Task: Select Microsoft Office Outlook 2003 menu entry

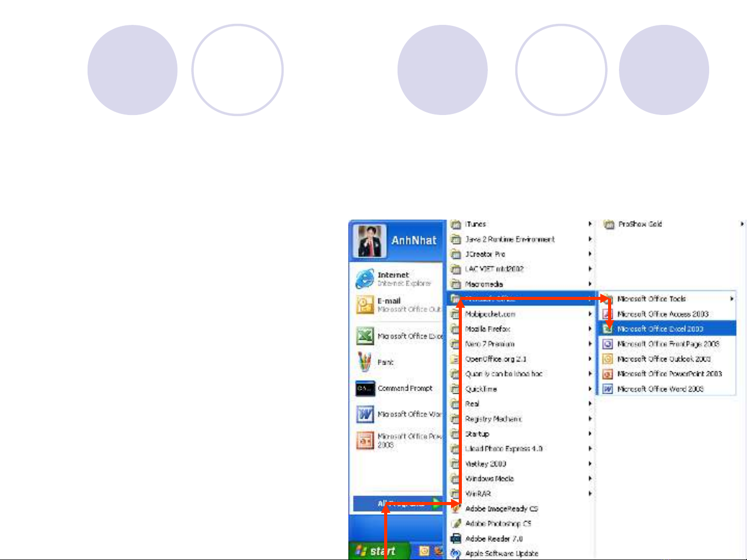Action: click(x=664, y=359)
